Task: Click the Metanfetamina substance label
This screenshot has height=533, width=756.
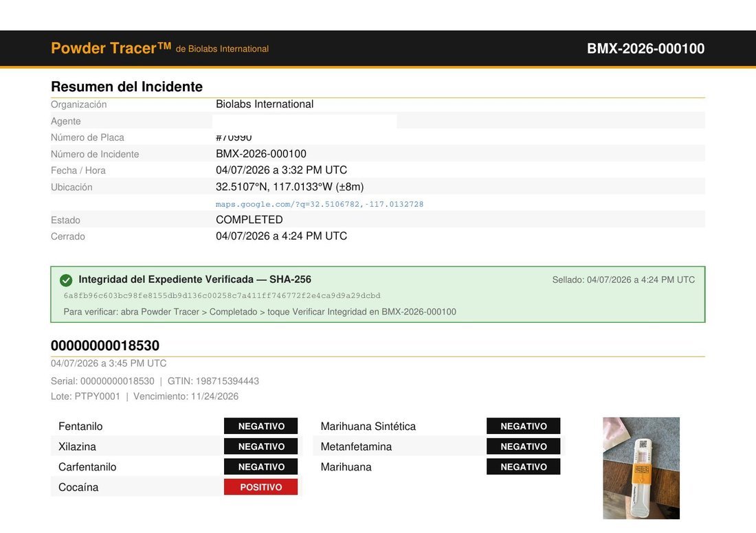Action: pos(356,446)
